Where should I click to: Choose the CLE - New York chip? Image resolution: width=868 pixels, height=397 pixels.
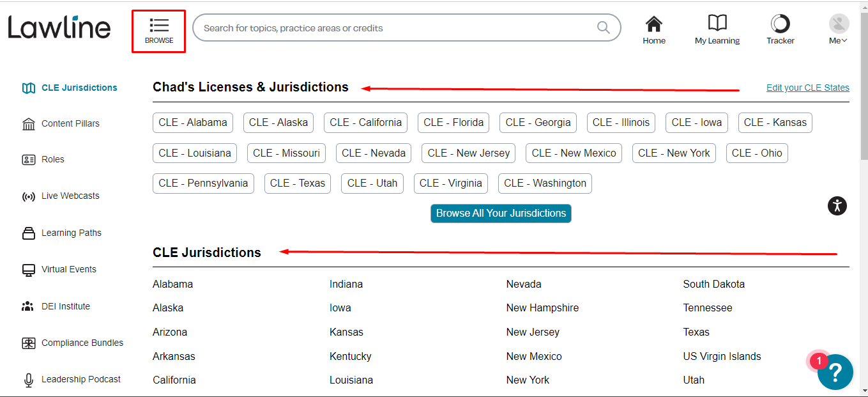(674, 153)
